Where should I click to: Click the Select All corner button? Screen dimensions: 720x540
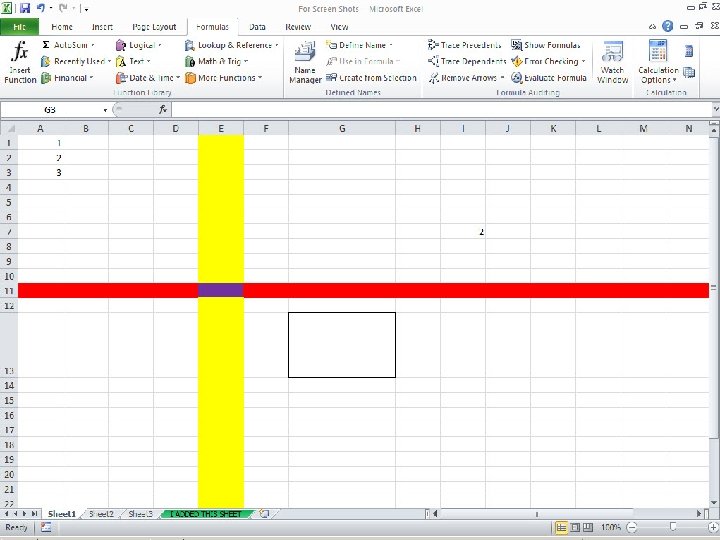pyautogui.click(x=9, y=129)
